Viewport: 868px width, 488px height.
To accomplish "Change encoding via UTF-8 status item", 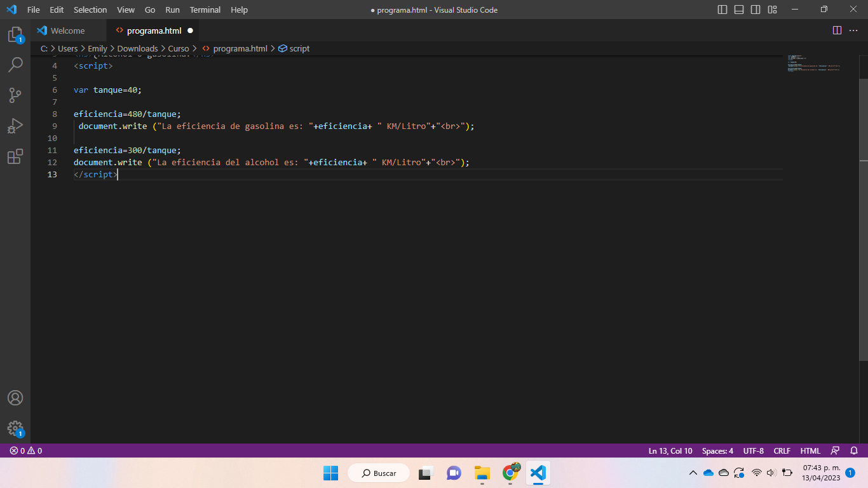I will pyautogui.click(x=754, y=451).
